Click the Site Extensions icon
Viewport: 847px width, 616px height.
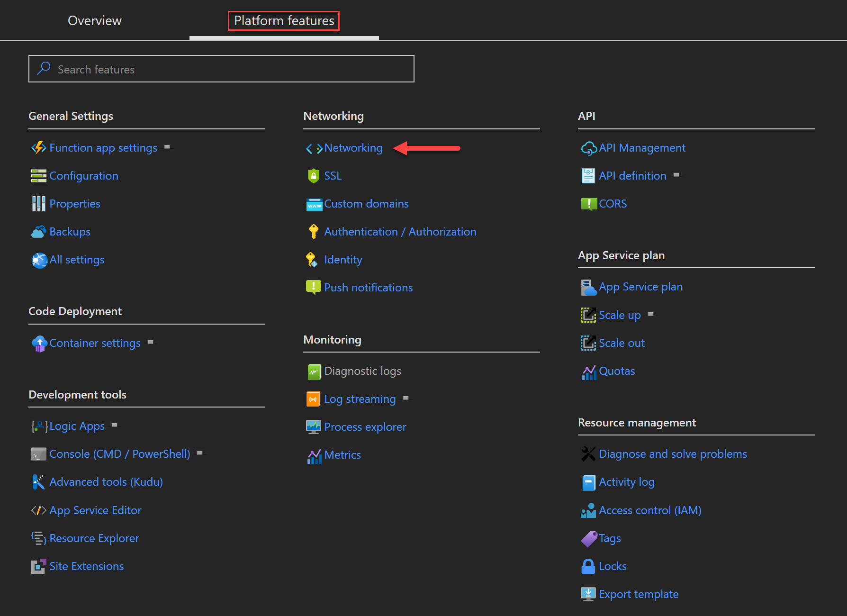click(x=39, y=566)
